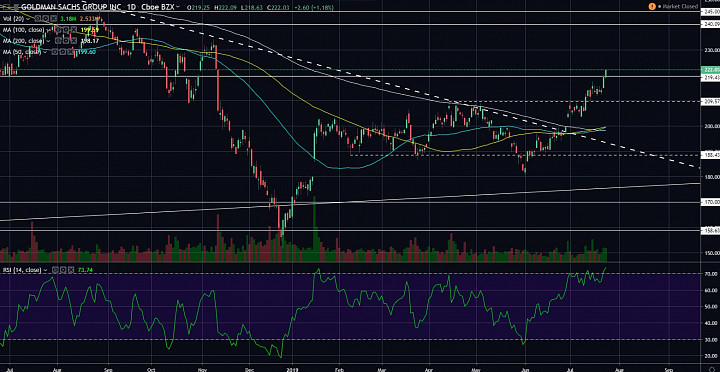Click the 245.00 price line label
The height and width of the screenshot is (372, 720).
pyautogui.click(x=710, y=12)
